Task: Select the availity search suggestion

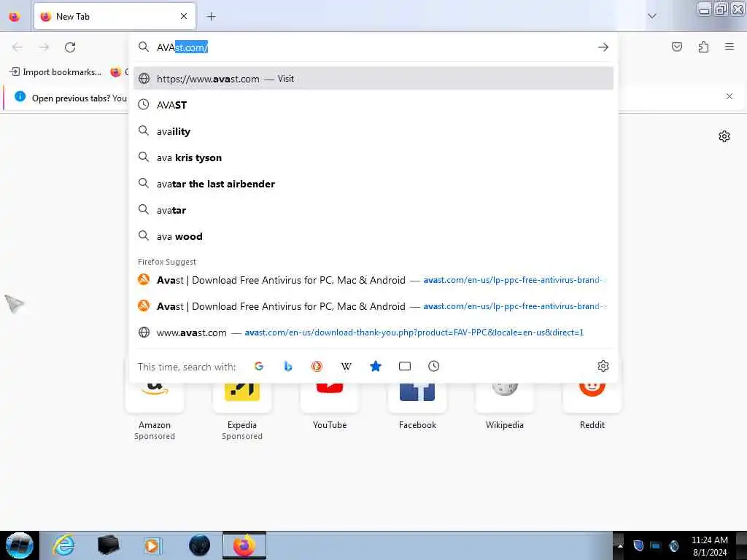Action: [x=373, y=131]
